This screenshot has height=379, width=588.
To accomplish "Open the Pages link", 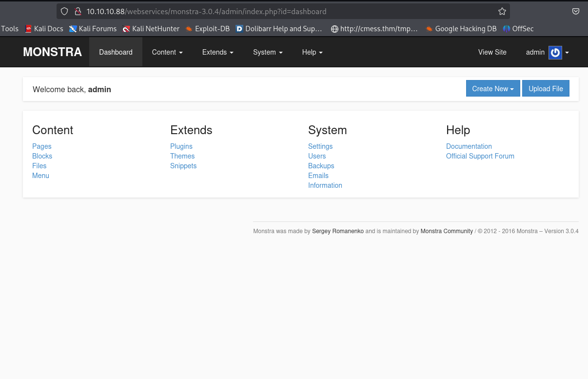I will coord(42,146).
